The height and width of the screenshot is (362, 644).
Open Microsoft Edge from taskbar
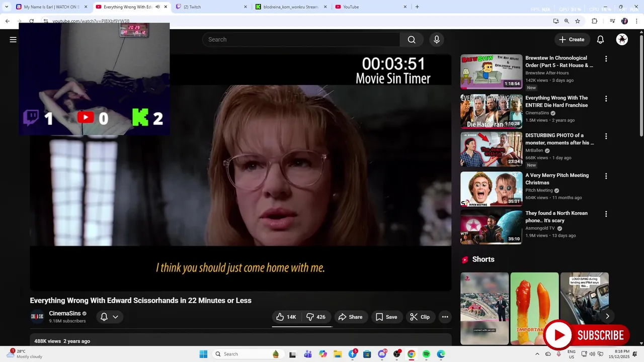click(x=441, y=354)
